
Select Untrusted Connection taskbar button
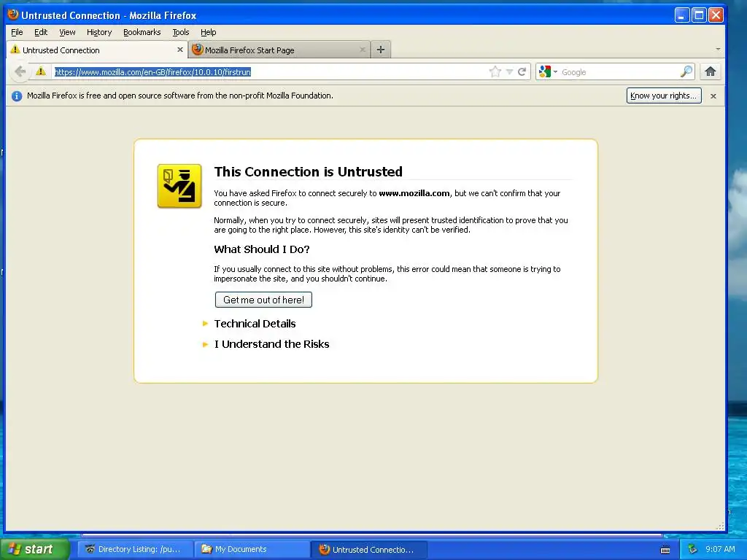[x=369, y=549]
